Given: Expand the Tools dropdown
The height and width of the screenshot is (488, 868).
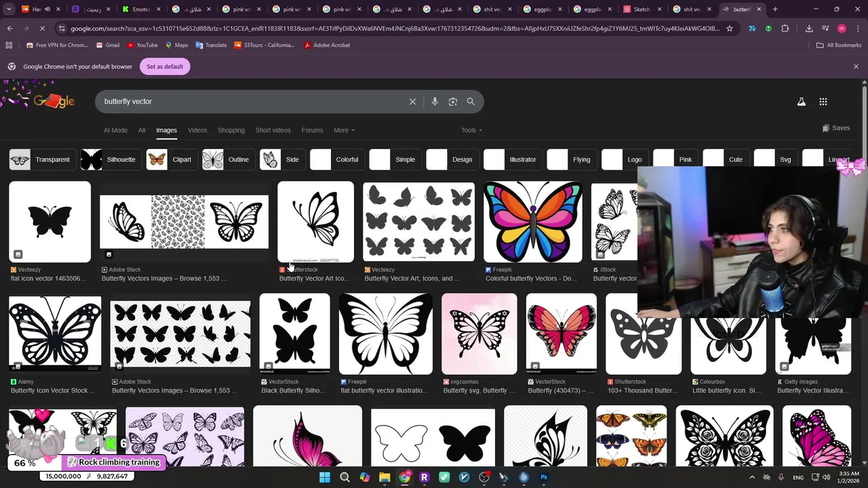Looking at the screenshot, I should tap(471, 130).
